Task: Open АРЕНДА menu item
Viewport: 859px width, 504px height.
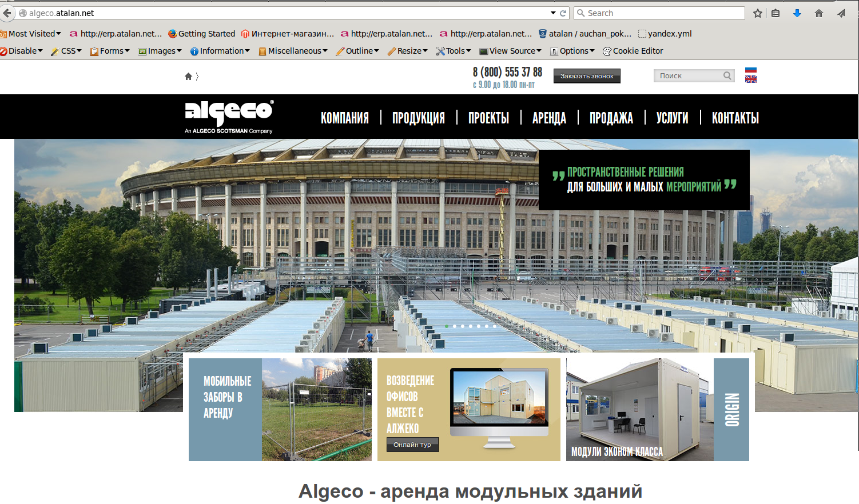Action: point(549,118)
